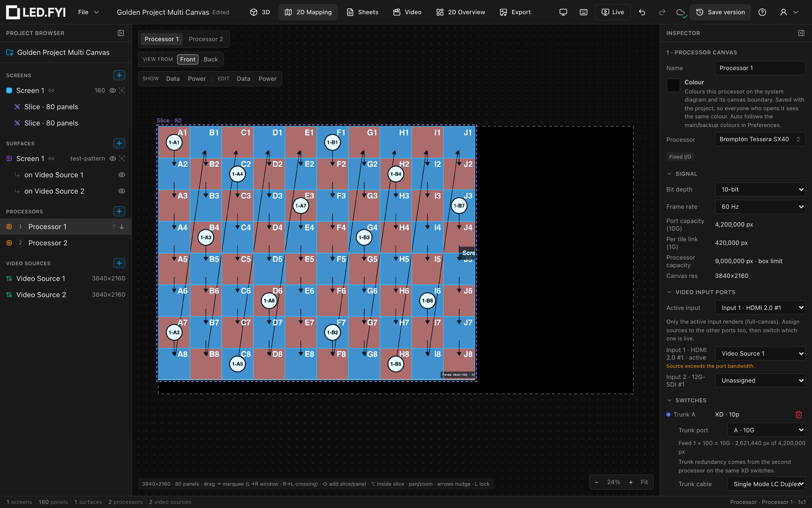This screenshot has height=508, width=812.
Task: Click the Fit zoom button
Action: [644, 482]
